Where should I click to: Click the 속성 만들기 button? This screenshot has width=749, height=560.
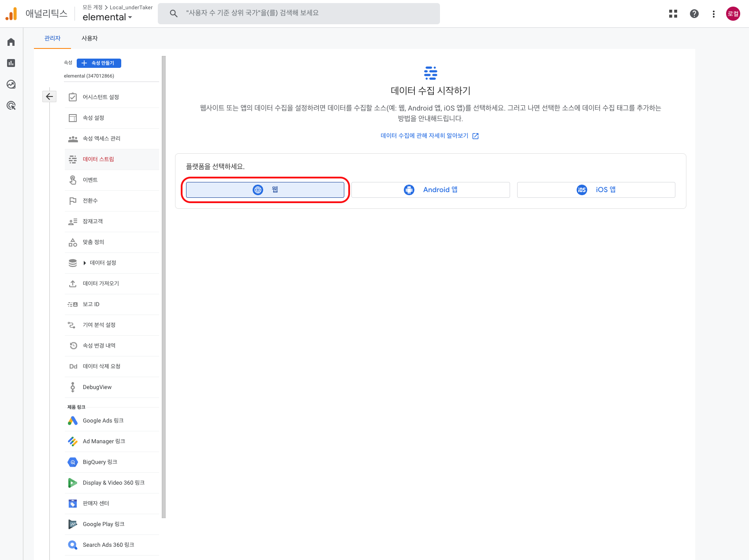(x=99, y=63)
